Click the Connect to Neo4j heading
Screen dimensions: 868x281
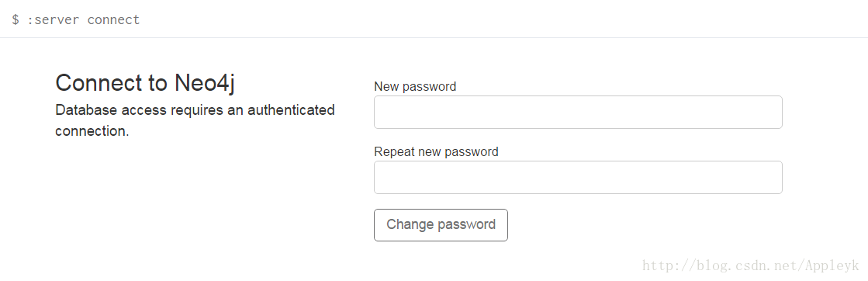(x=145, y=83)
